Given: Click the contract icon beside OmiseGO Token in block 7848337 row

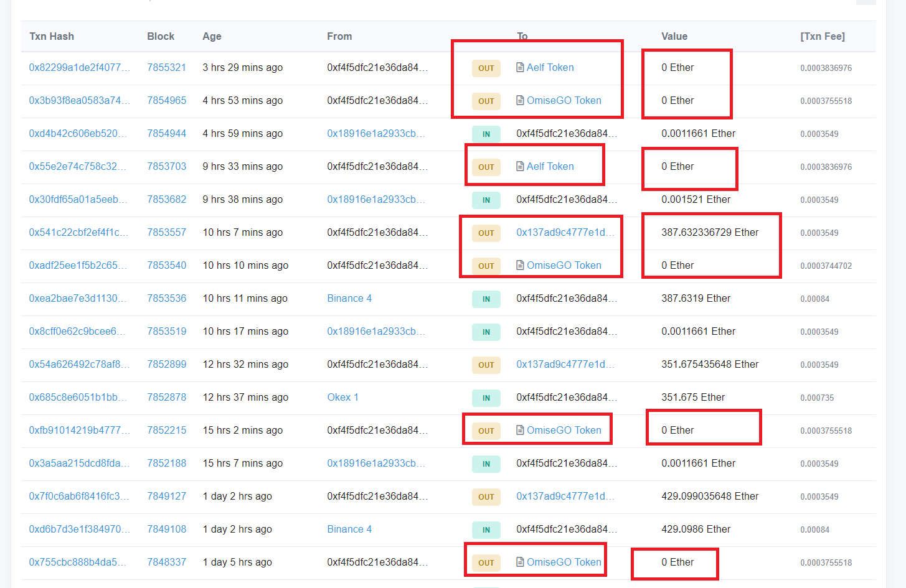Looking at the screenshot, I should point(520,562).
